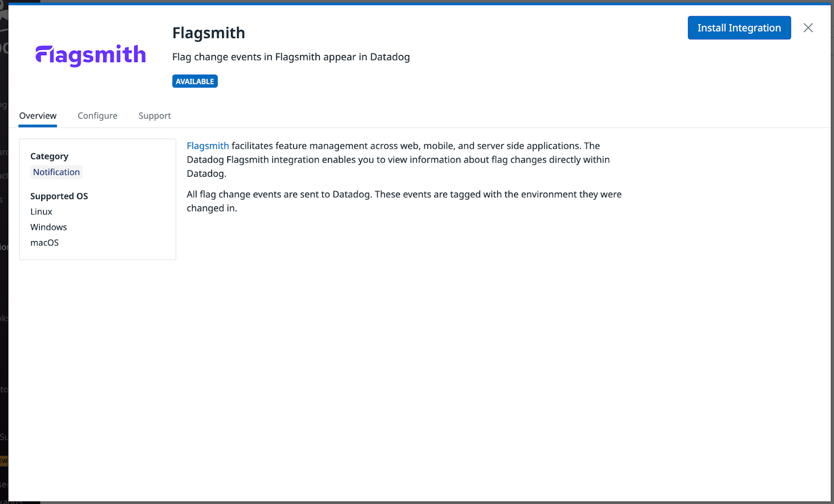Screen dimensions: 834x504
Task: Click the 'All flag change events' paragraph
Action: click(x=404, y=201)
